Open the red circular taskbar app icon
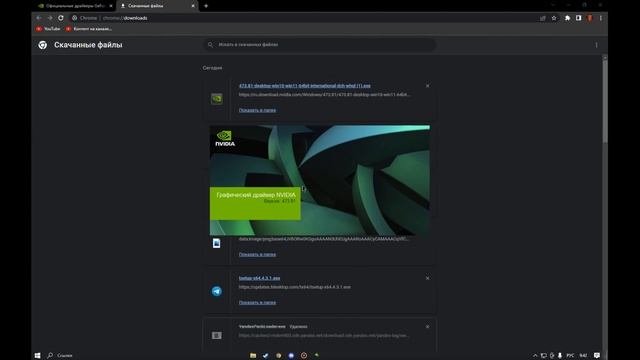 [x=304, y=356]
